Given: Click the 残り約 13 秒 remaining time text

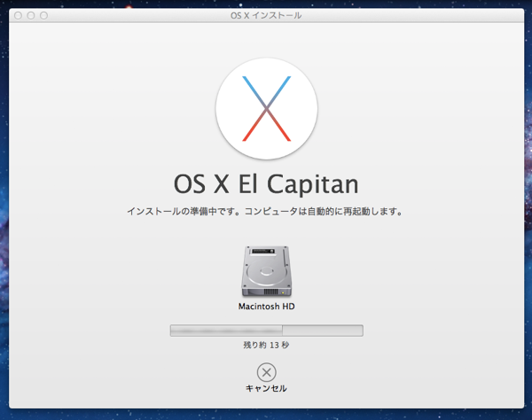Looking at the screenshot, I should click(266, 345).
